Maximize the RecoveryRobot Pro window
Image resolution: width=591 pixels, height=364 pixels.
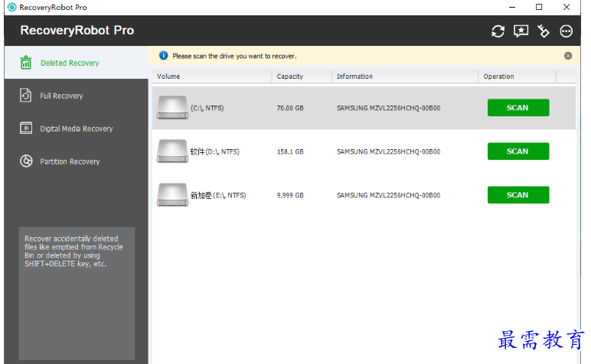click(x=539, y=7)
